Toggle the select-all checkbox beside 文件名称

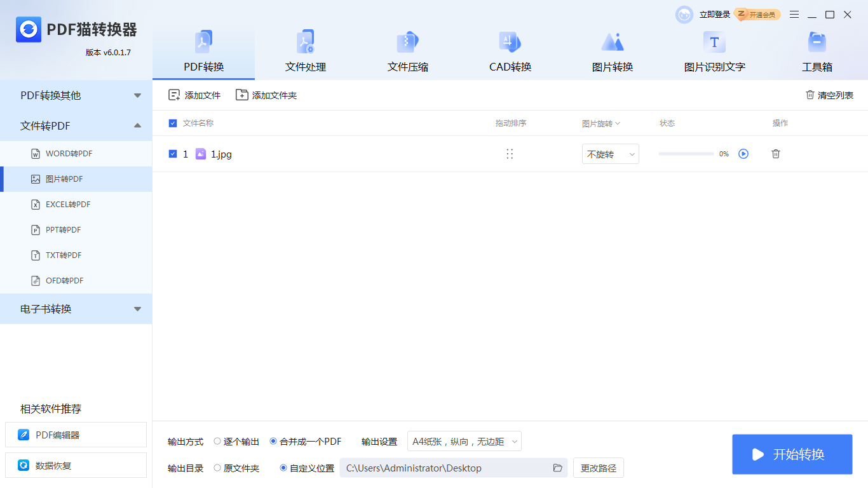(x=173, y=123)
